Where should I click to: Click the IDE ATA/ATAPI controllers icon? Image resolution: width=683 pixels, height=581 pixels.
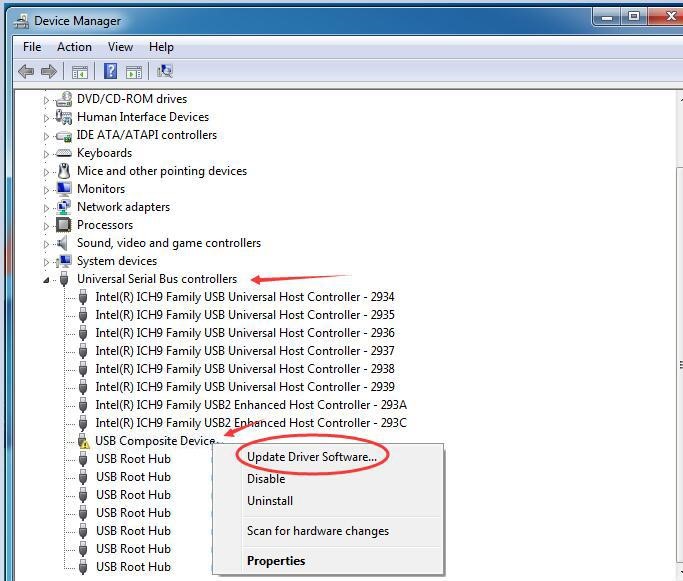64,135
